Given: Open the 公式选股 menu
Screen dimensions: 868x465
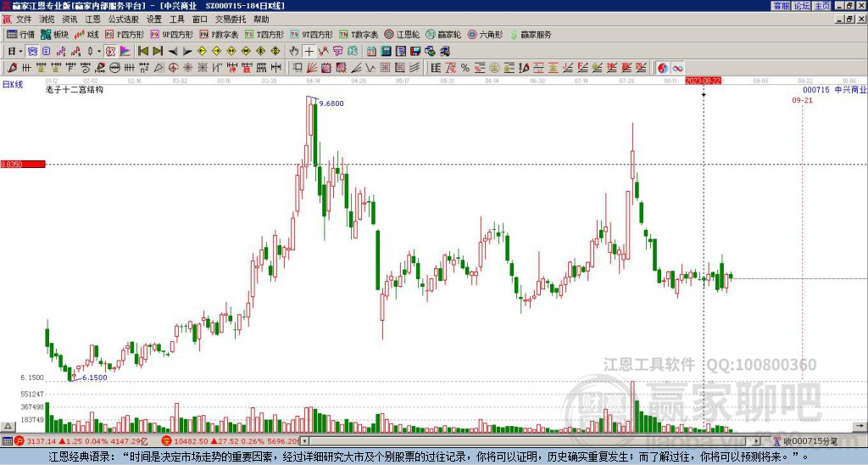Looking at the screenshot, I should (x=124, y=20).
